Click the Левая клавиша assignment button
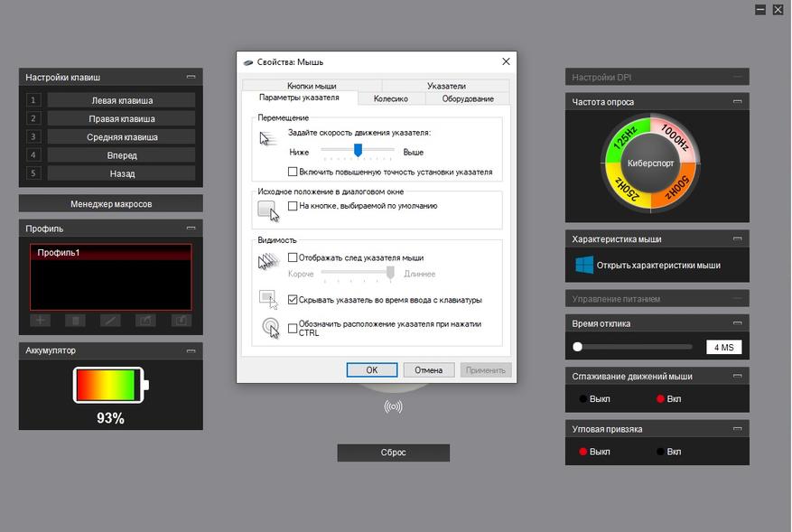The width and height of the screenshot is (792, 532). (121, 100)
